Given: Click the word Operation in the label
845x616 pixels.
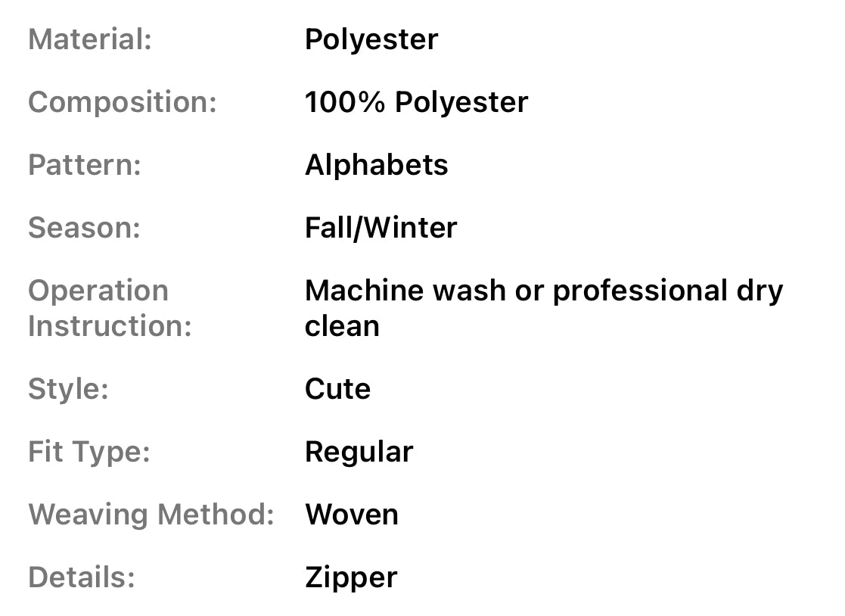Looking at the screenshot, I should click(x=98, y=291).
